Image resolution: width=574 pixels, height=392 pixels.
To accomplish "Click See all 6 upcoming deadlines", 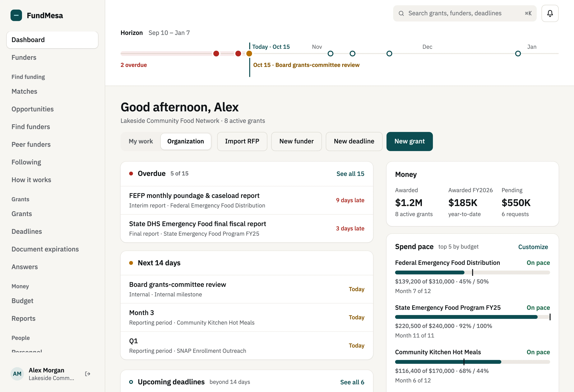I will [352, 382].
